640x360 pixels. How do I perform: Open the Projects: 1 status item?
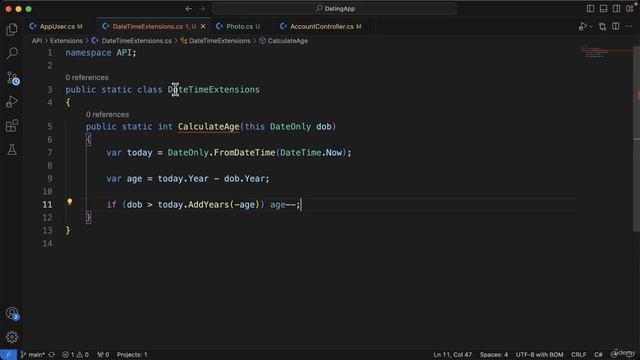(x=132, y=355)
